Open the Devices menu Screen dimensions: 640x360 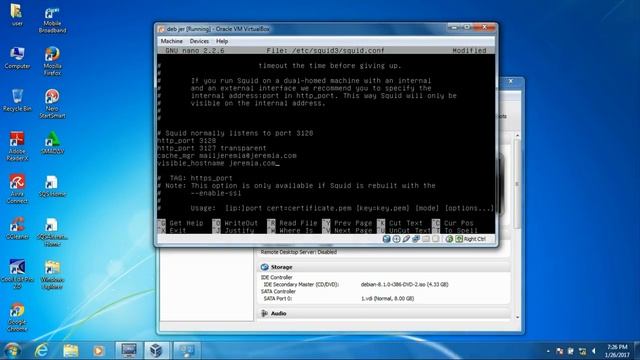199,41
